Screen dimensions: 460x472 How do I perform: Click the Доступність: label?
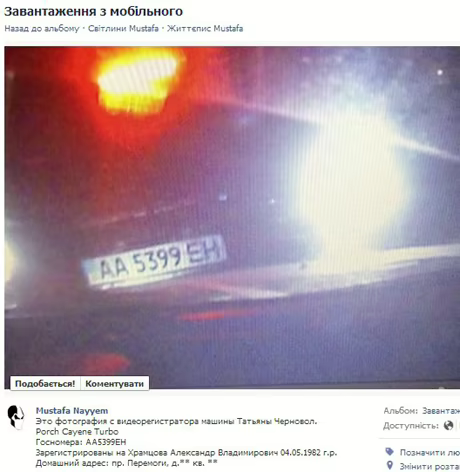pos(411,426)
